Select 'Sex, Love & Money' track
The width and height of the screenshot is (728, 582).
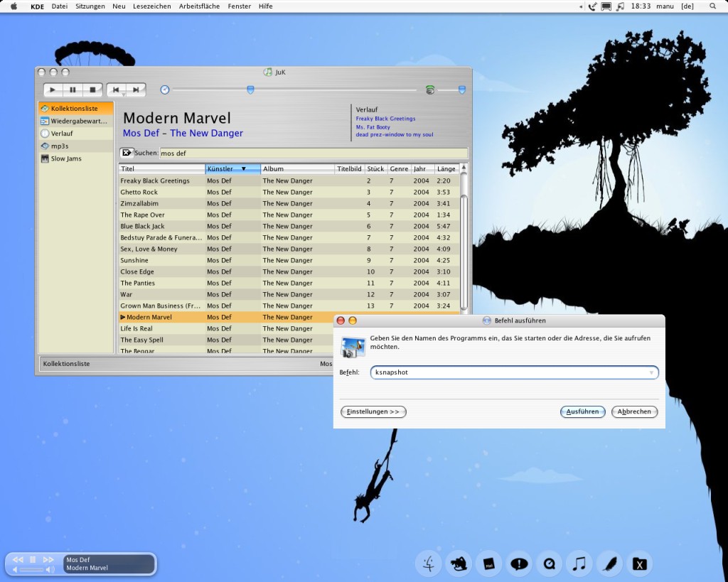(289, 249)
